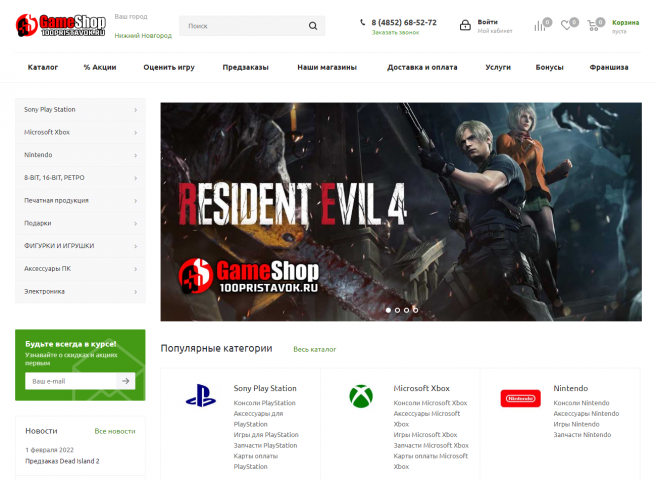Viewport: 657px width, 480px height.
Task: Click the Ваш e-mail input field
Action: pyautogui.click(x=70, y=381)
